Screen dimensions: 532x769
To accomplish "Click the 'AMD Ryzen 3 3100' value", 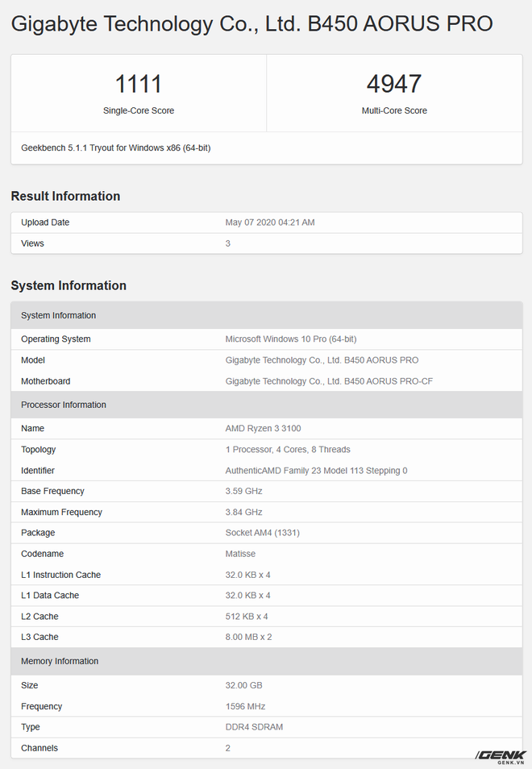I will click(264, 429).
